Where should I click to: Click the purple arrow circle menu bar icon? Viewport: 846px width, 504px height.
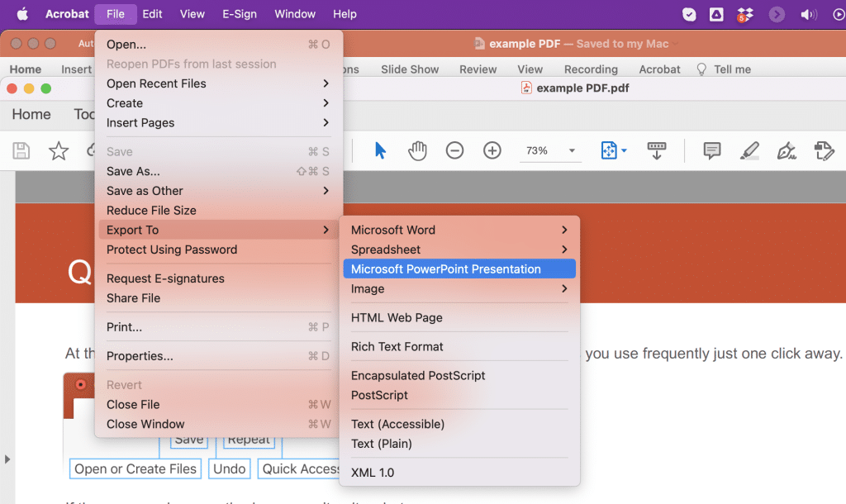[x=777, y=15]
